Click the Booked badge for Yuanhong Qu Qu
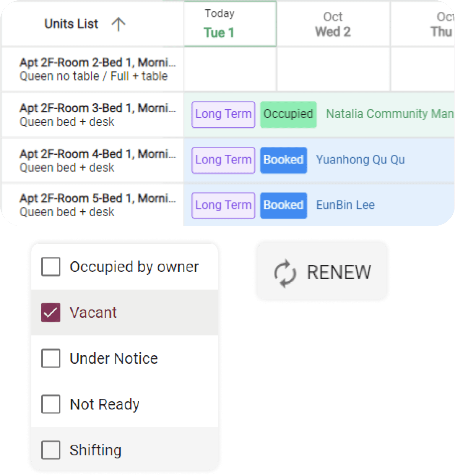Screen dimensions: 455x476 pyautogui.click(x=283, y=160)
